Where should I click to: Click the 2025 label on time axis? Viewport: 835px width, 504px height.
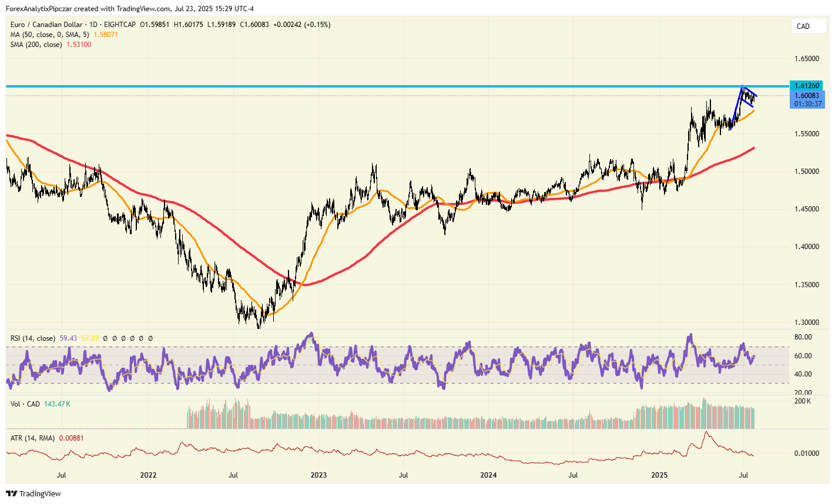point(659,475)
